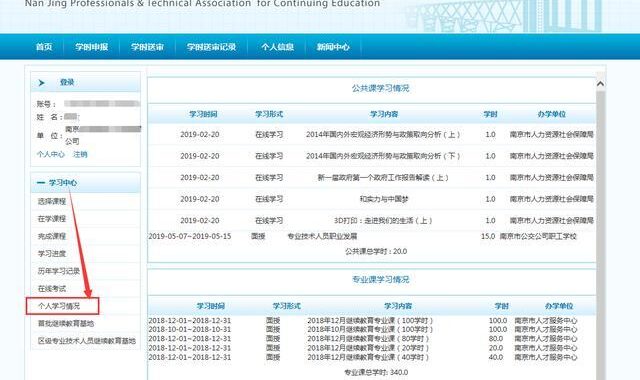Open 在学课程 in the sidebar
This screenshot has height=380, width=640.
point(52,219)
